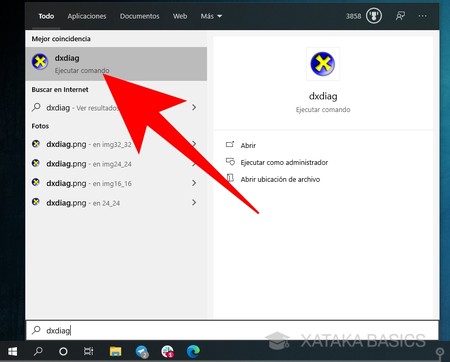Open the Telegram taskbar icon
This screenshot has width=450, height=362.
(x=142, y=351)
